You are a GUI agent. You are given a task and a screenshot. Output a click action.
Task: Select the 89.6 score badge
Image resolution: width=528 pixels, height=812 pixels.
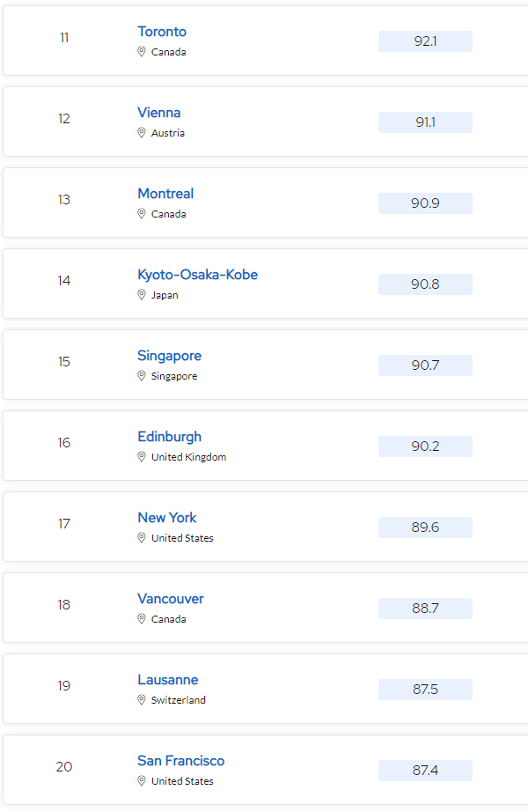click(x=425, y=528)
